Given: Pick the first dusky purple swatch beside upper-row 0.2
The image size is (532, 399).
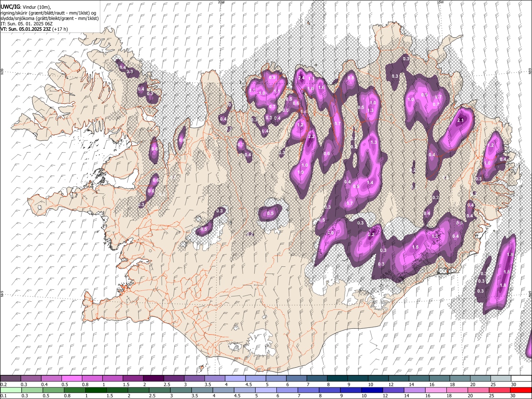Looking at the screenshot, I should pos(10,379).
